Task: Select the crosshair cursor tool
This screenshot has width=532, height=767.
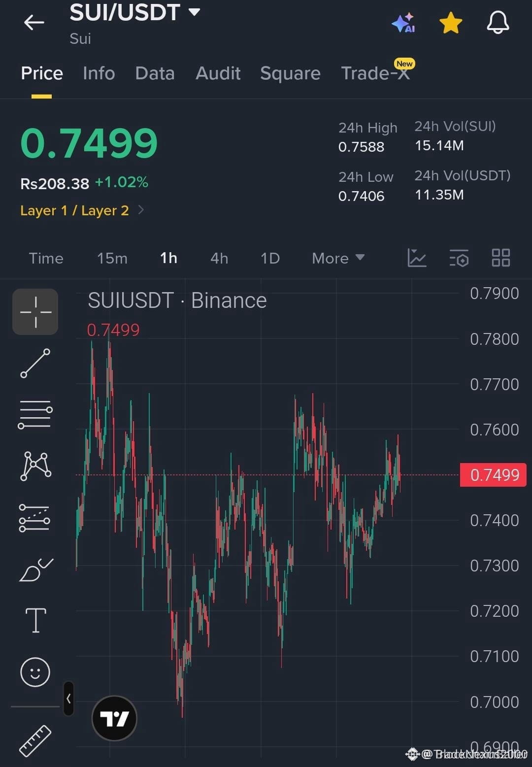Action: click(x=35, y=312)
